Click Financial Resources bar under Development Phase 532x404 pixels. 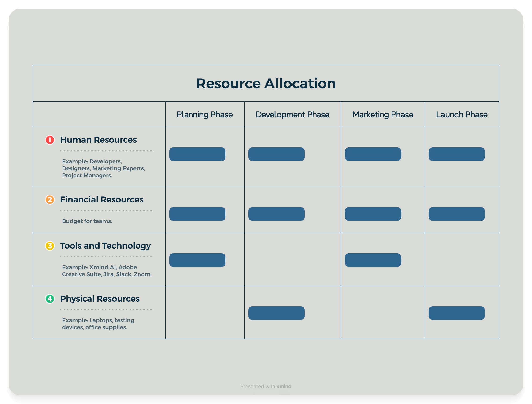[276, 214]
